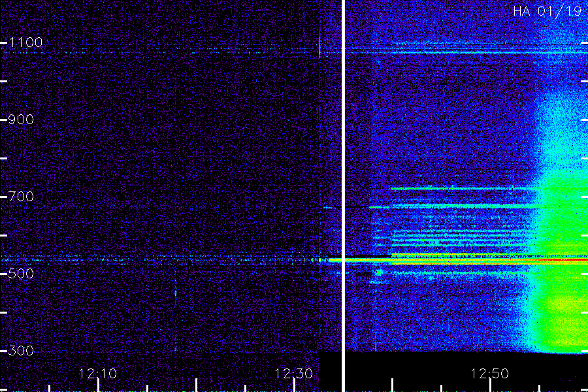Viewport: 588px width, 392px height.
Task: Click the 900 frequency axis label
Action: pos(21,120)
